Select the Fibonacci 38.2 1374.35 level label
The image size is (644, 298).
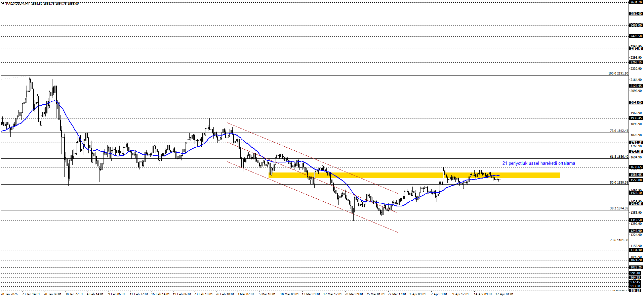[x=619, y=208]
